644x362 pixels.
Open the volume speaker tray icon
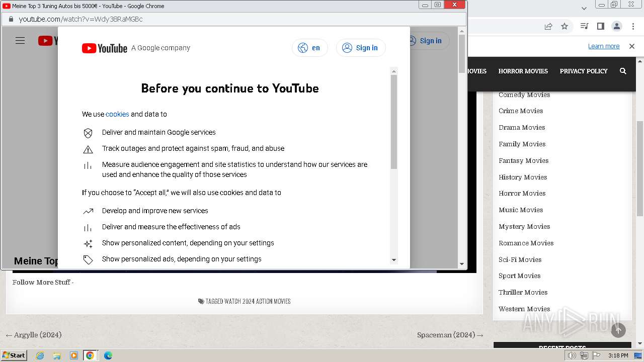point(572,355)
